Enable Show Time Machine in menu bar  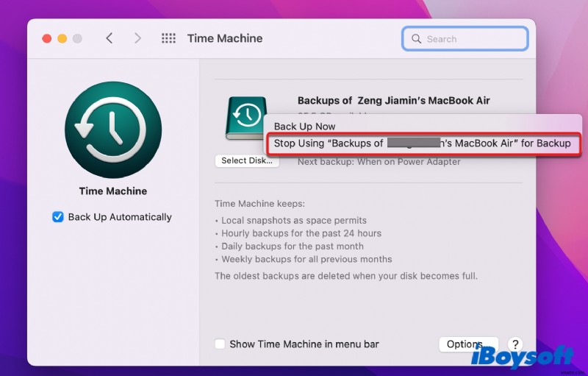(220, 344)
